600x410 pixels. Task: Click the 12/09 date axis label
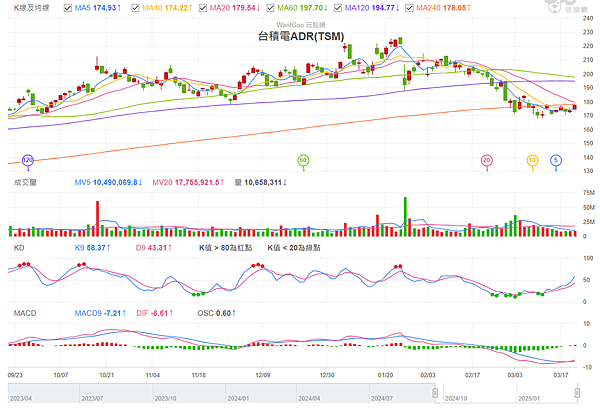click(262, 375)
